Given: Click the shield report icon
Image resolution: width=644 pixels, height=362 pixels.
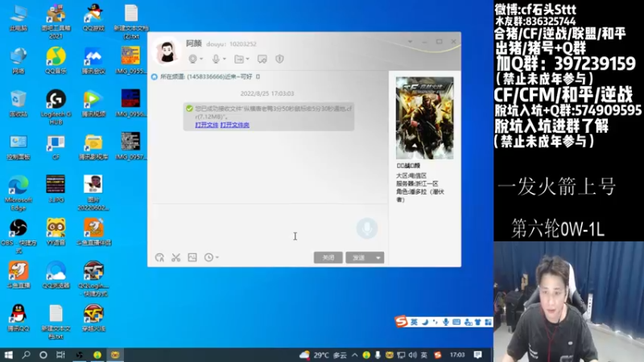Looking at the screenshot, I should pos(279,59).
